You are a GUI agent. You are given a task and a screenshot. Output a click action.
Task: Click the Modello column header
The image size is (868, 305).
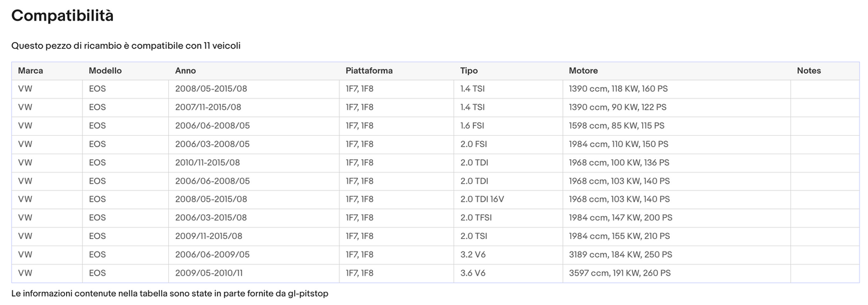(105, 71)
